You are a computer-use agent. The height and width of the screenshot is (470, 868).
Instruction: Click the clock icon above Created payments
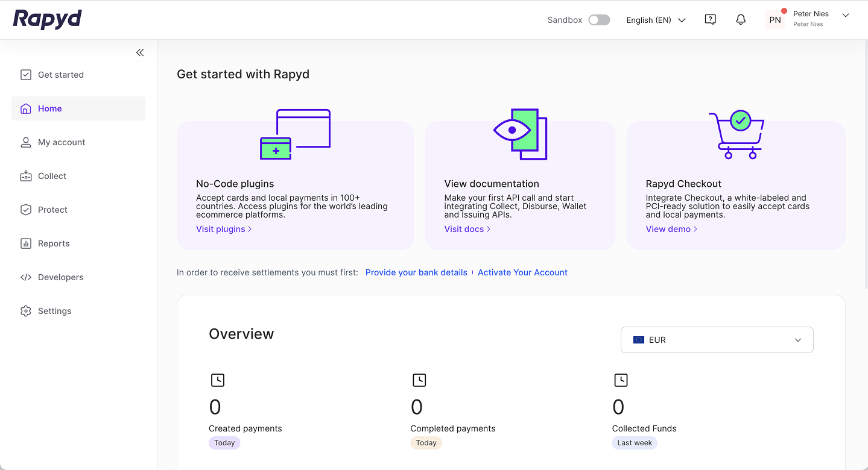point(217,380)
